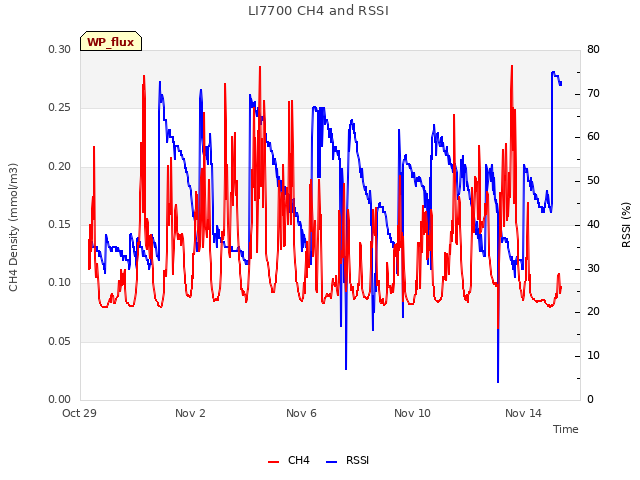Image resolution: width=640 pixels, height=480 pixels.
Task: Click the 30 right axis tick label
Action: point(593,268)
